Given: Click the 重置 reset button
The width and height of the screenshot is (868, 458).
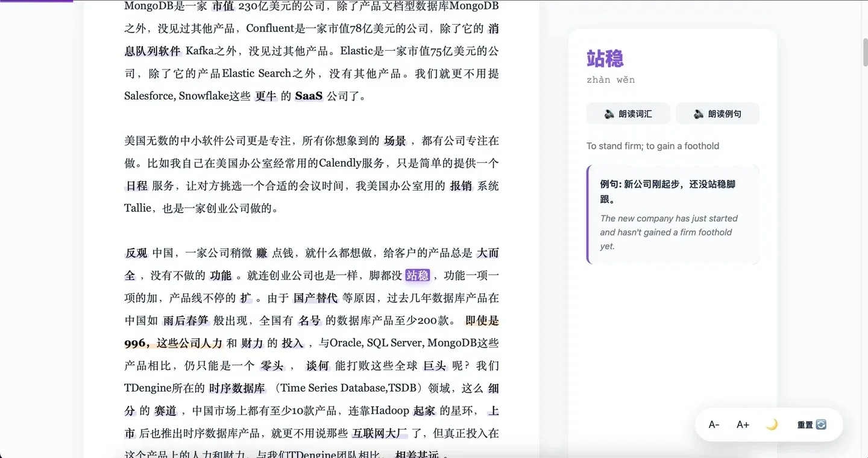Looking at the screenshot, I should [x=811, y=425].
